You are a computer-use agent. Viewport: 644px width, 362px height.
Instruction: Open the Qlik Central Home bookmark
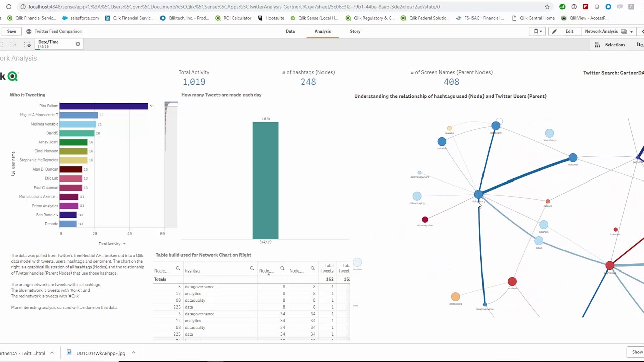pyautogui.click(x=533, y=18)
